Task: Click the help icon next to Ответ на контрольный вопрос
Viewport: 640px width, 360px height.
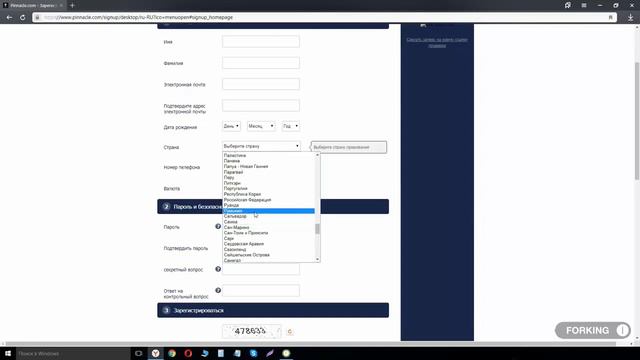Action: pos(218,290)
